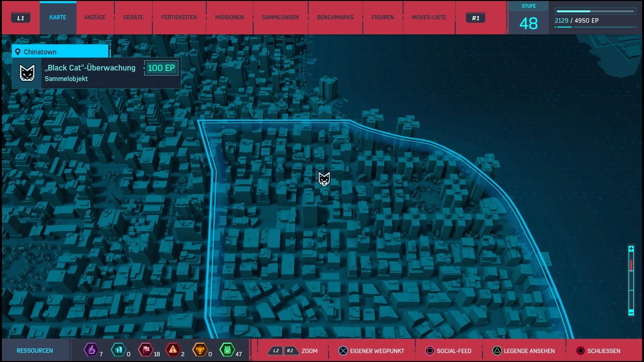The height and width of the screenshot is (362, 644).
Task: Click the red marker on the zoom level slider
Action: pyautogui.click(x=631, y=265)
